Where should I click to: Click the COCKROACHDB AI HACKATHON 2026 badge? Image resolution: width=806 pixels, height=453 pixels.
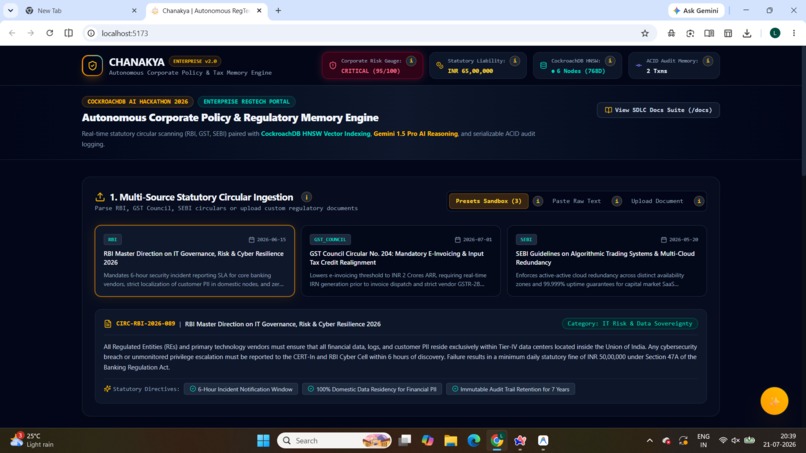(137, 101)
